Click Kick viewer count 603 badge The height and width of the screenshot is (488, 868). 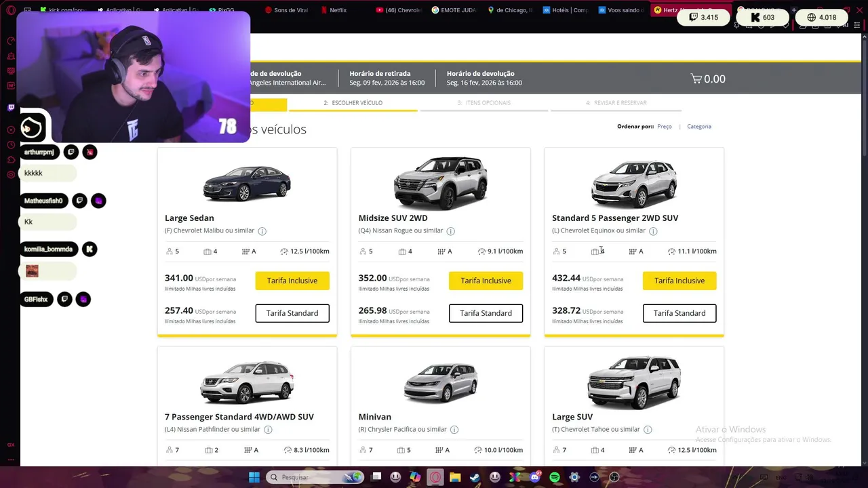763,18
